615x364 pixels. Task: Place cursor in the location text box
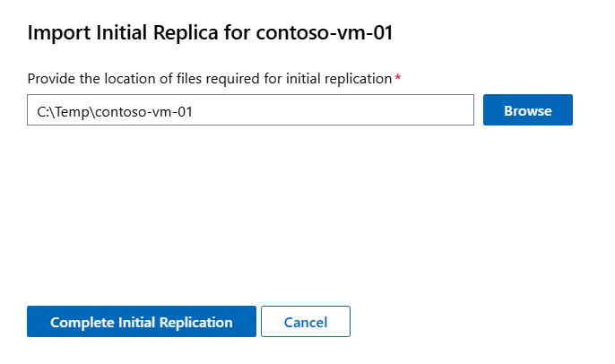(x=250, y=112)
